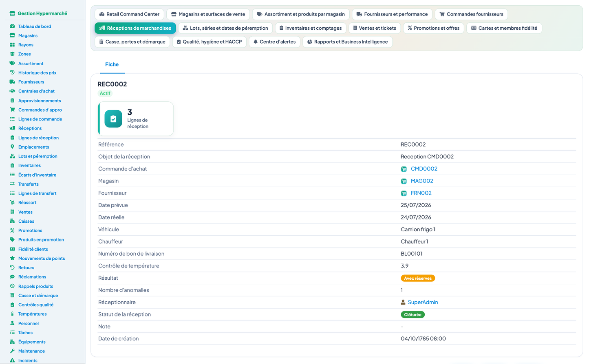Image resolution: width=589 pixels, height=364 pixels.
Task: Open Lots, séries et dates de péremption tab
Action: [225, 28]
